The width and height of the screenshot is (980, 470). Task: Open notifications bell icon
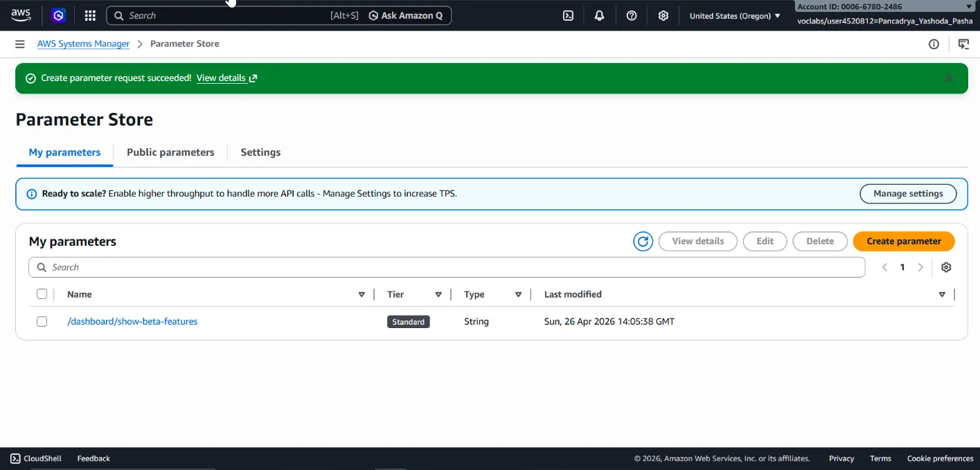600,15
